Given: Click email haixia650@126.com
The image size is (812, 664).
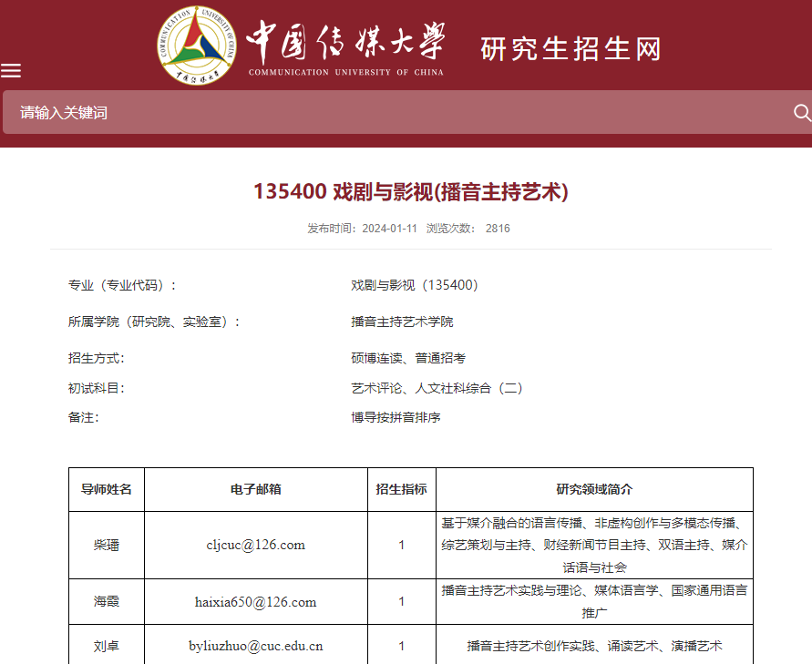Looking at the screenshot, I should tap(255, 601).
